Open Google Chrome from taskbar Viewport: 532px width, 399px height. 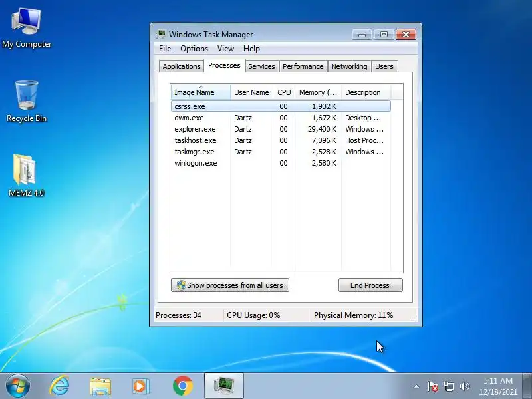(x=182, y=386)
